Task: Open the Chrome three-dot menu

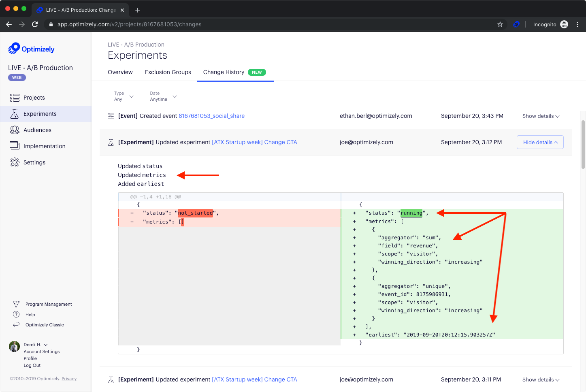Action: [x=577, y=24]
